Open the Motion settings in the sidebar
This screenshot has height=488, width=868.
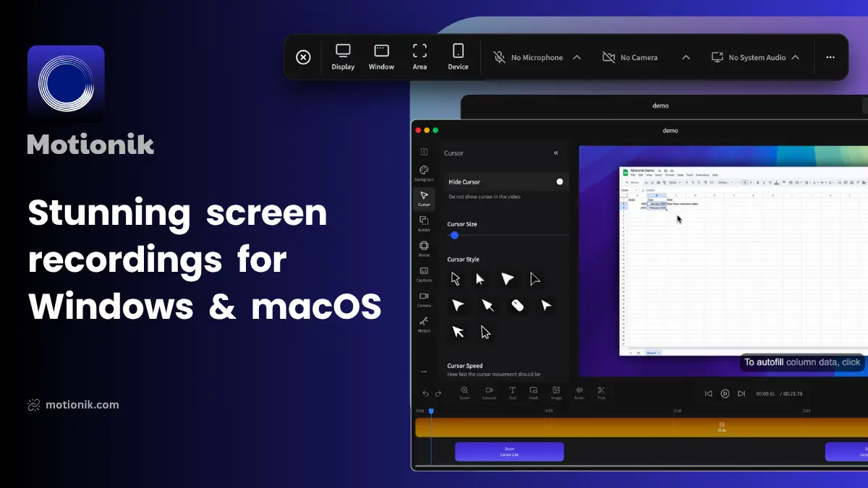pyautogui.click(x=424, y=325)
